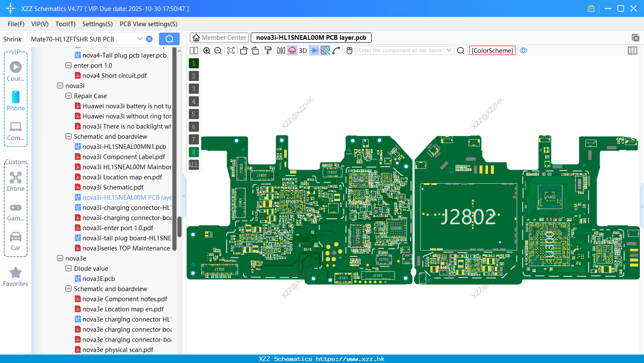
Task: Open the VIP(V) menu
Action: [x=40, y=24]
